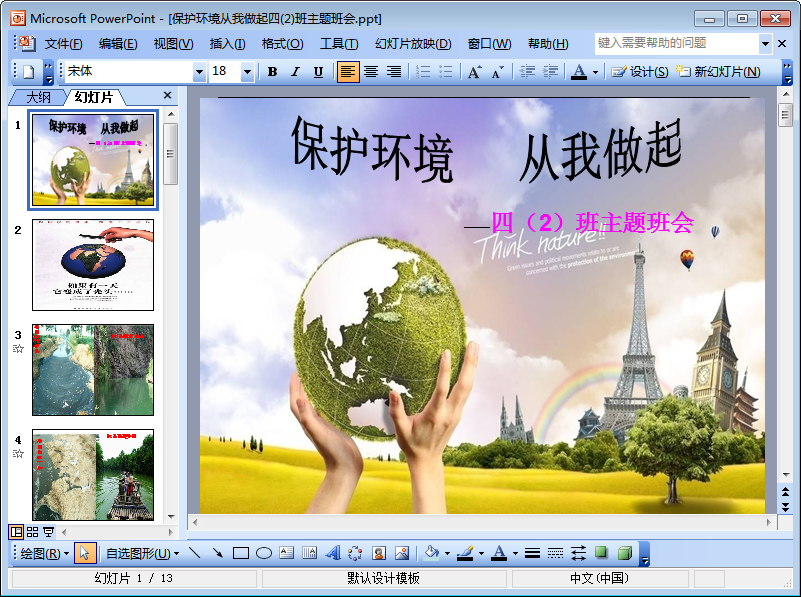Toggle Italic formatting
This screenshot has width=801, height=597.
click(x=295, y=72)
